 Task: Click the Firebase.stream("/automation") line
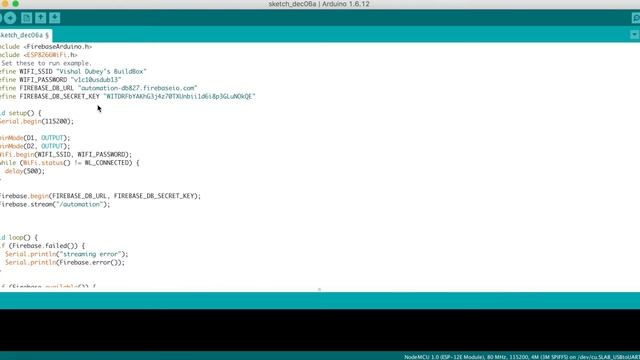(56, 204)
